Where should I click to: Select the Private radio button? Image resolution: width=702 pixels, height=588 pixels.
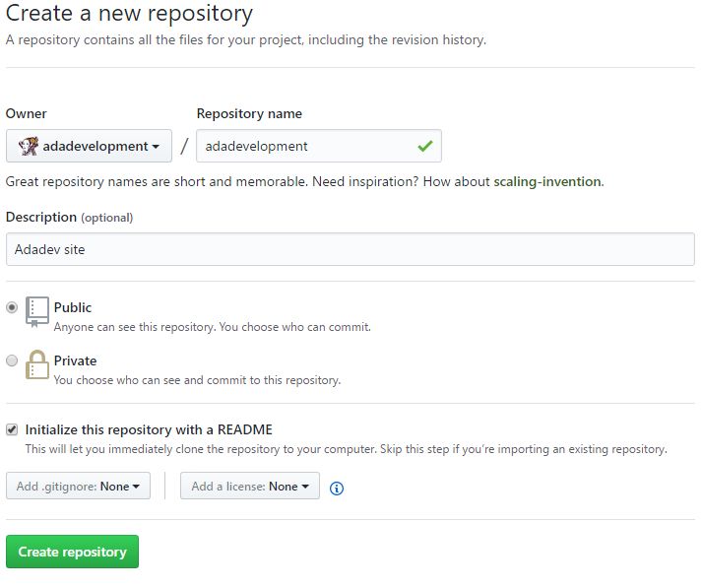tap(12, 360)
